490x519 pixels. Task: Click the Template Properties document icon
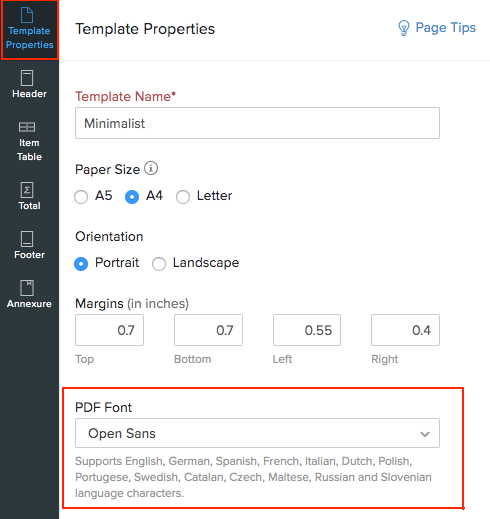[27, 15]
